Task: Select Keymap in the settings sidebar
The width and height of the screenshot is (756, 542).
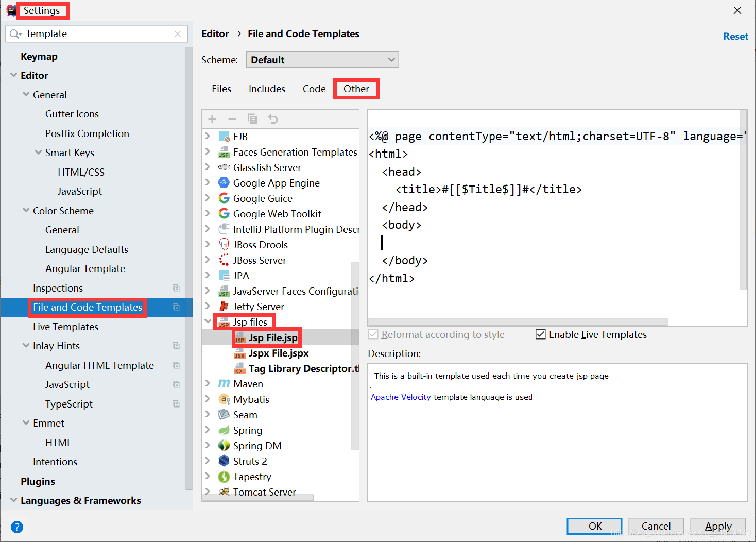Action: [x=39, y=56]
